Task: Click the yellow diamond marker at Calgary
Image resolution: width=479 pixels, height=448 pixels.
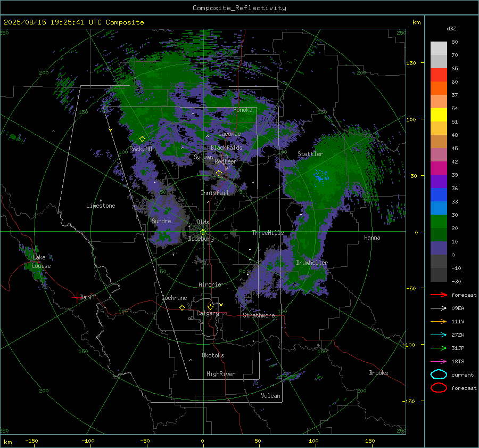Action: point(210,307)
